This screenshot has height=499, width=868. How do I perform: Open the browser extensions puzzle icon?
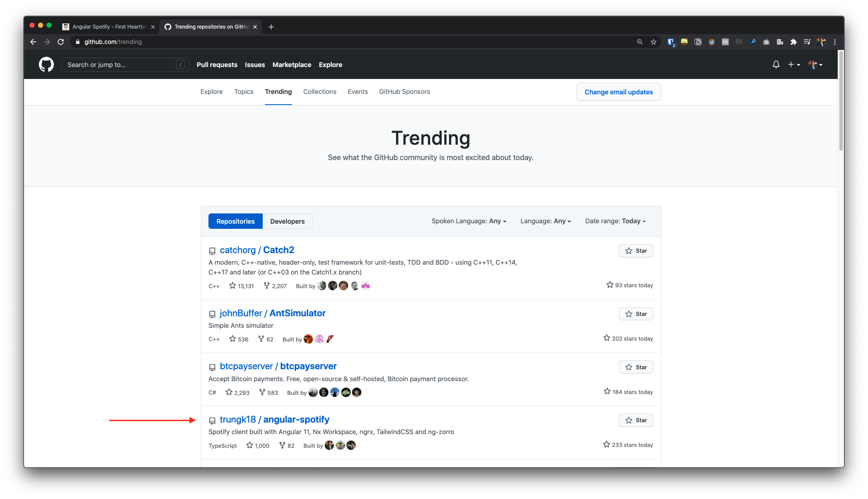point(793,42)
